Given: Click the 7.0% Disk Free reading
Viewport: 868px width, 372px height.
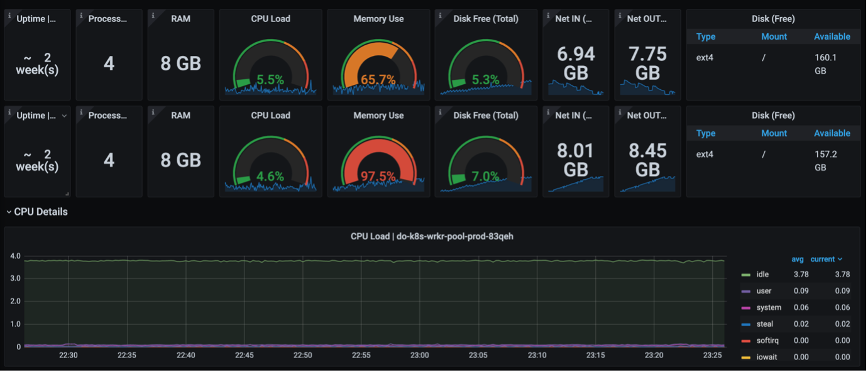Looking at the screenshot, I should 486,177.
